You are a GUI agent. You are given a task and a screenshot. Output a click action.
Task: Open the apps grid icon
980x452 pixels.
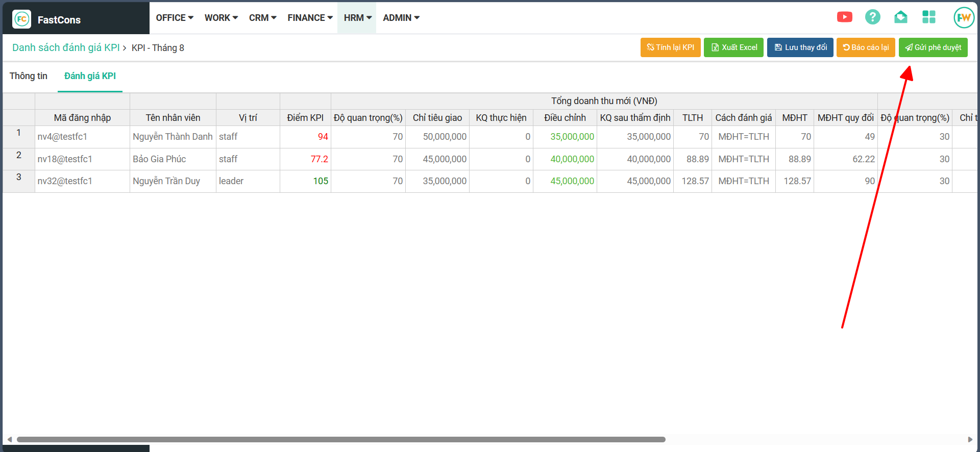tap(928, 17)
